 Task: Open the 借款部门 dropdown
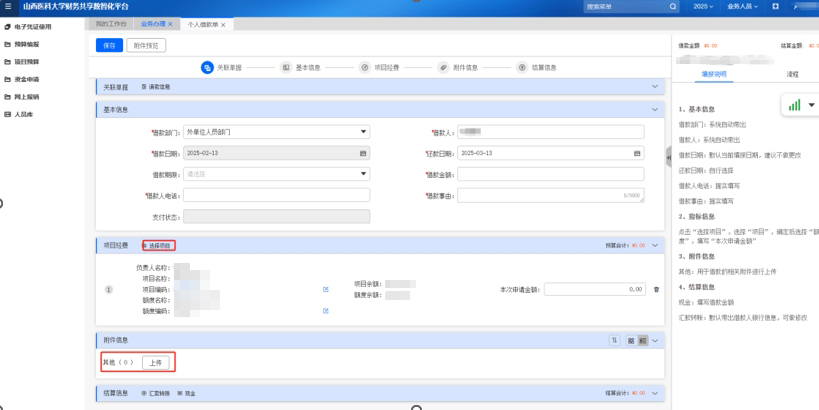click(x=276, y=131)
